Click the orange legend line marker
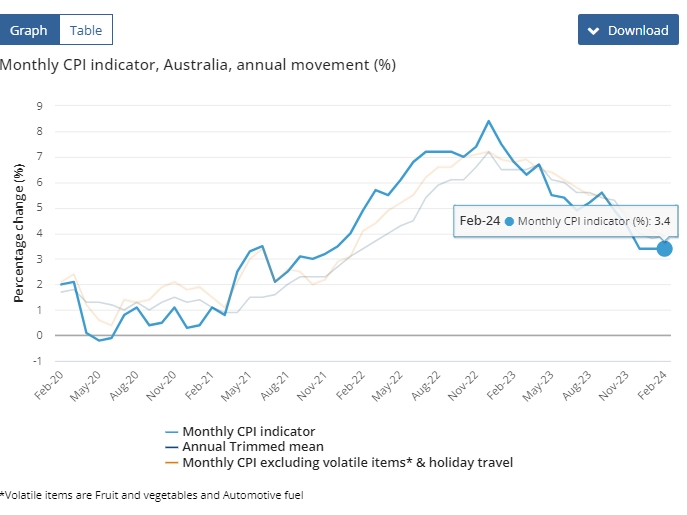This screenshot has height=515, width=687. pos(174,463)
